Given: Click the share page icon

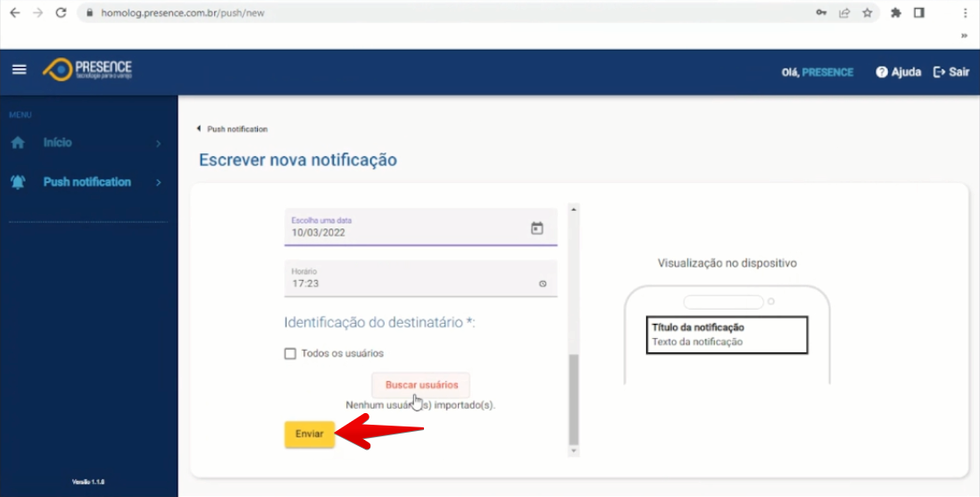Looking at the screenshot, I should (844, 12).
